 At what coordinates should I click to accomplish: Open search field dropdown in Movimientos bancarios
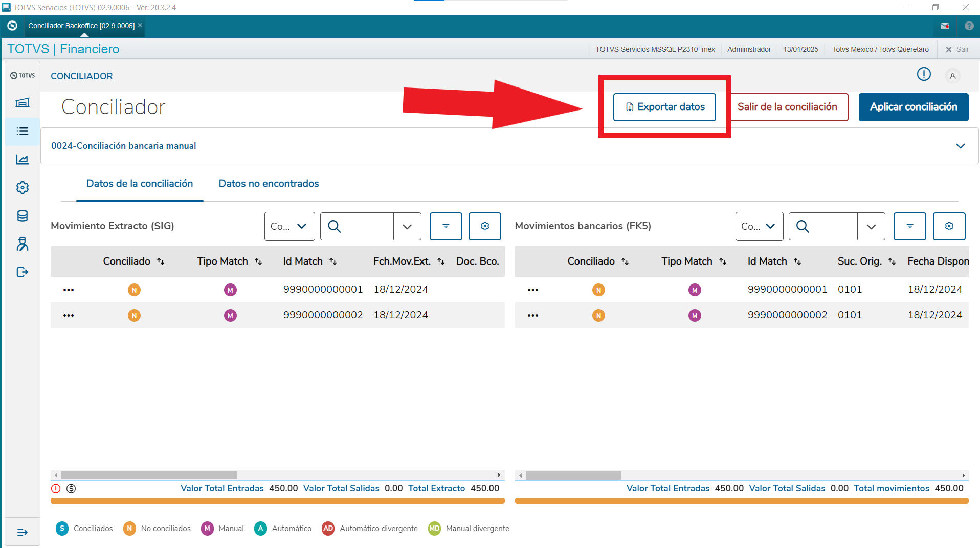tap(871, 226)
